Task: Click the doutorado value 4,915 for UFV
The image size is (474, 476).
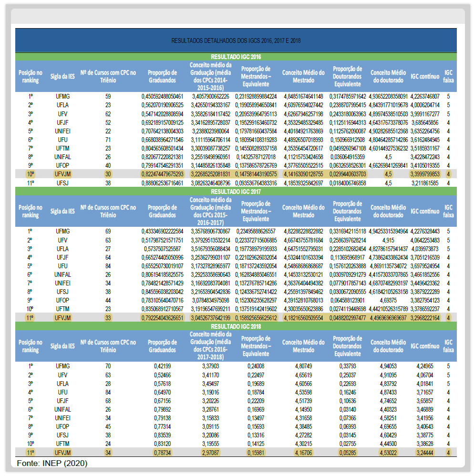Action: tap(388, 240)
